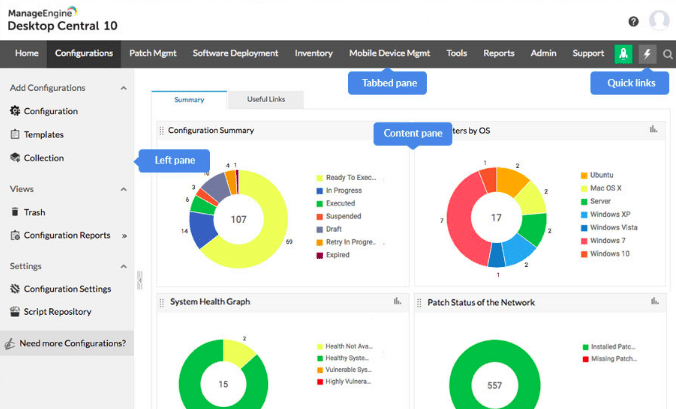Image resolution: width=676 pixels, height=409 pixels.
Task: Click the Configuration gear icon
Action: click(15, 111)
